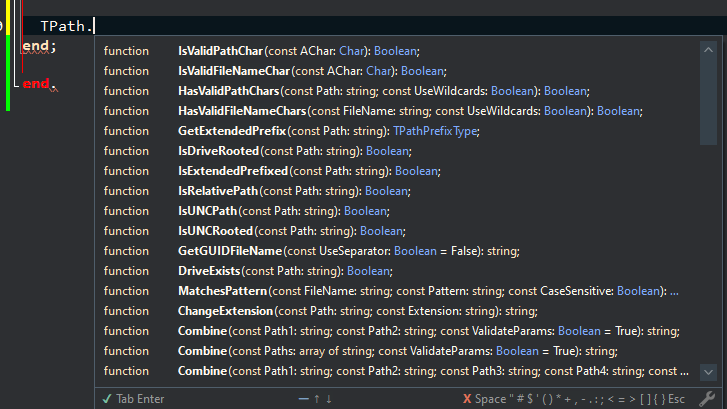Click the red 'end.' keyword in editor
Viewport: 727px width, 409px height.
pos(35,84)
